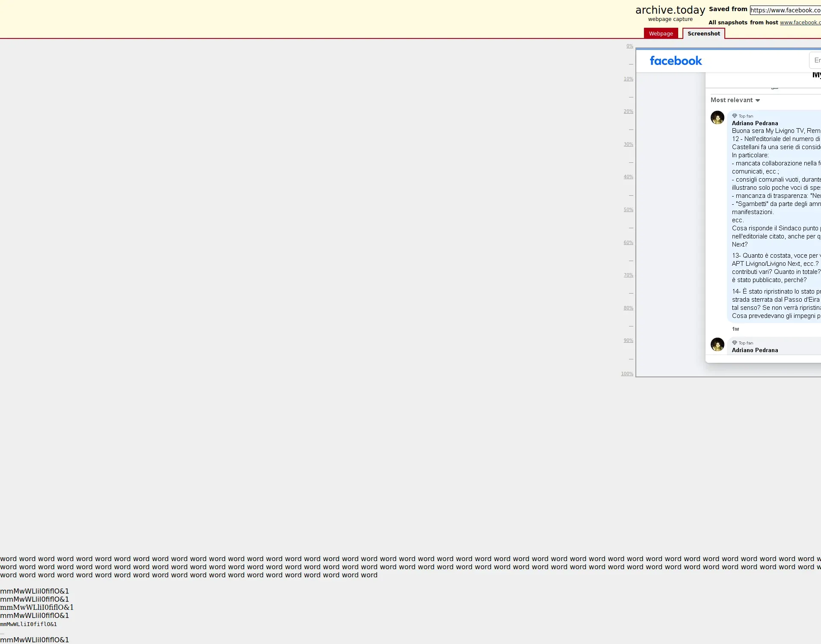Click second Adriano Pedrana avatar at bottom
This screenshot has width=821, height=644.
(717, 344)
